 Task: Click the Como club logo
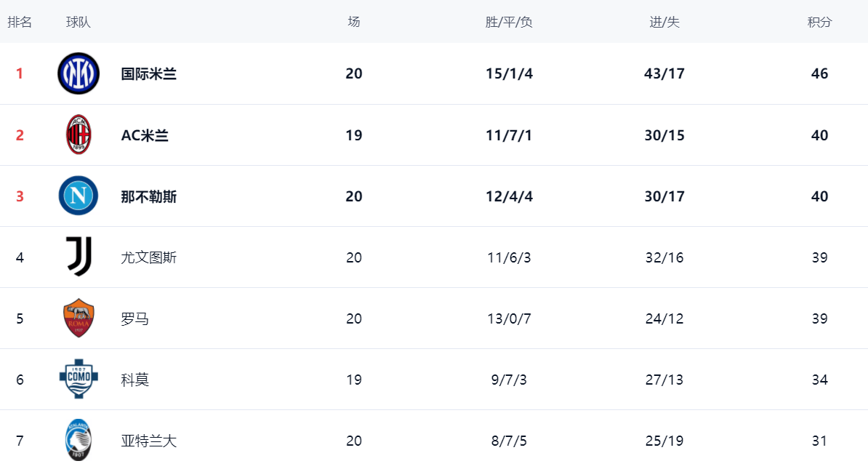(x=79, y=380)
